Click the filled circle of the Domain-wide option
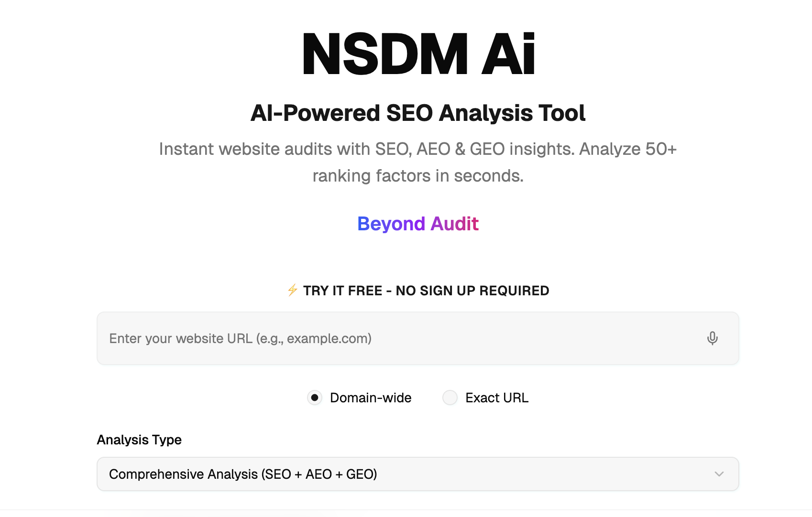Screen dimensions: 812x517 315,398
